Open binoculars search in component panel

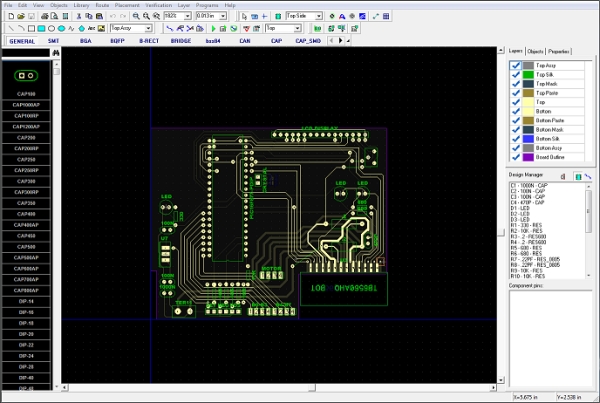click(56, 53)
